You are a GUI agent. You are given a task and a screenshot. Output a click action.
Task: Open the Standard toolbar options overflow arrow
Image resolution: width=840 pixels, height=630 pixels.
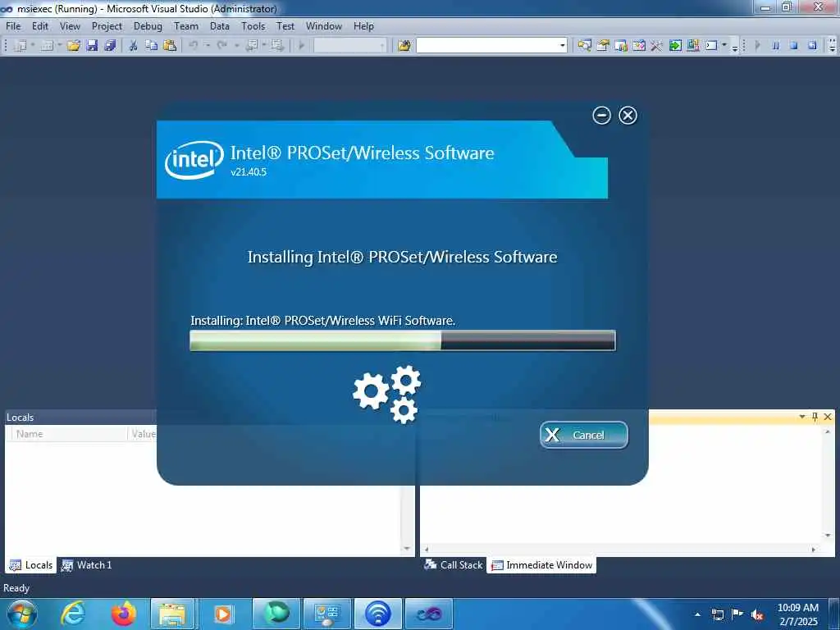(x=735, y=47)
